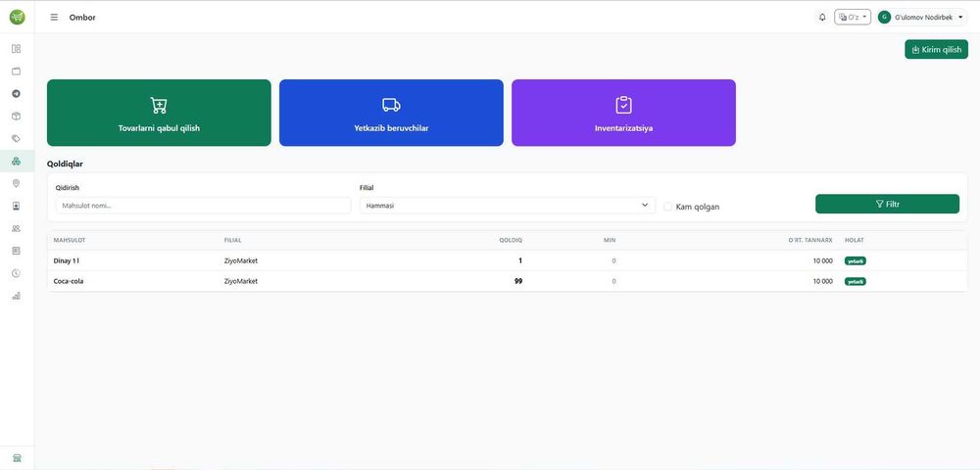Open Yetkazib beruvchilar card
This screenshot has height=470, width=980.
[391, 113]
